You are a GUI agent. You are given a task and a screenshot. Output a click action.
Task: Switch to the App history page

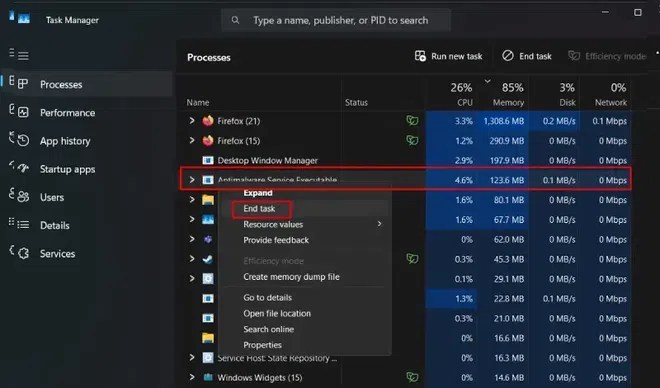[65, 141]
